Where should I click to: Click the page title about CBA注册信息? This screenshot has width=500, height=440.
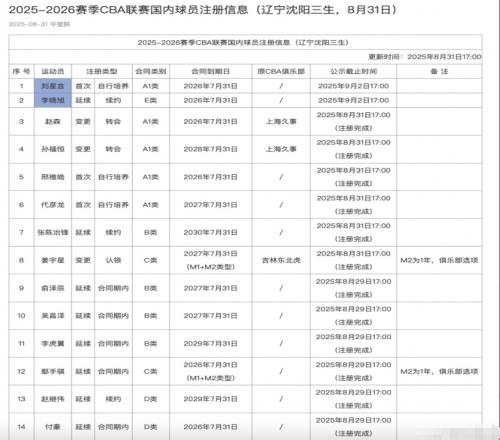[x=203, y=10]
